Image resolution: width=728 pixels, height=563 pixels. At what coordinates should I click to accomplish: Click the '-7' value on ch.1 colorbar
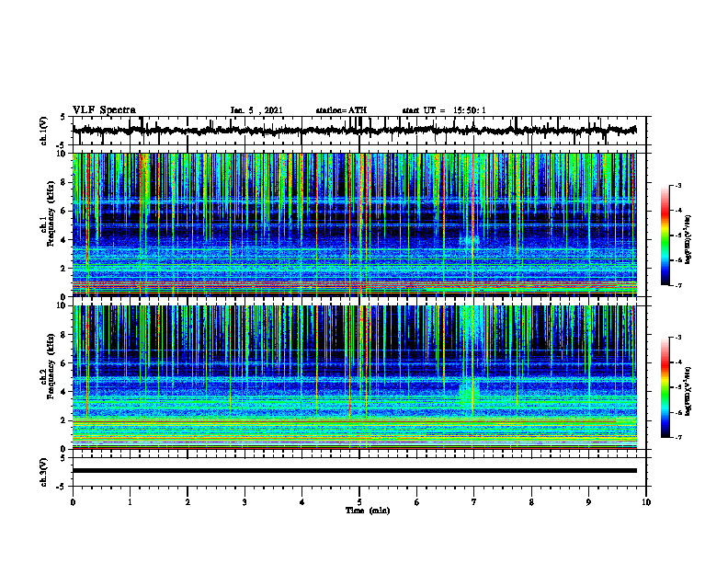(x=678, y=285)
